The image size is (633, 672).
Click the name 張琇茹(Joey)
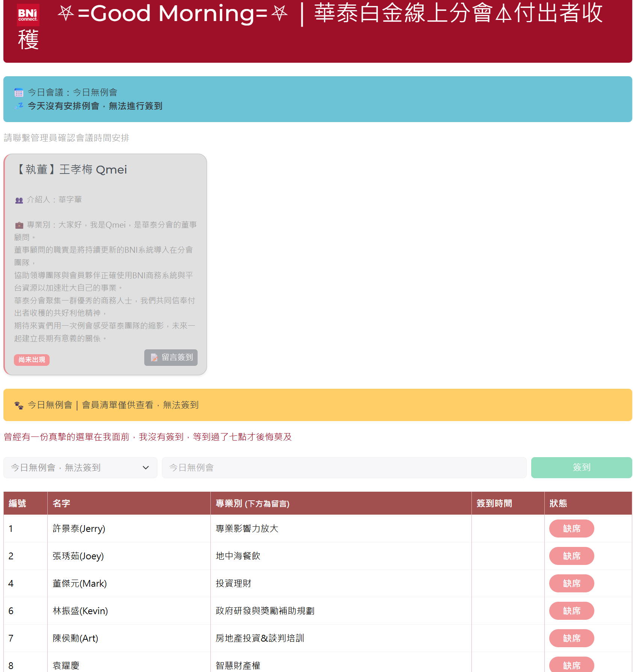coord(78,556)
